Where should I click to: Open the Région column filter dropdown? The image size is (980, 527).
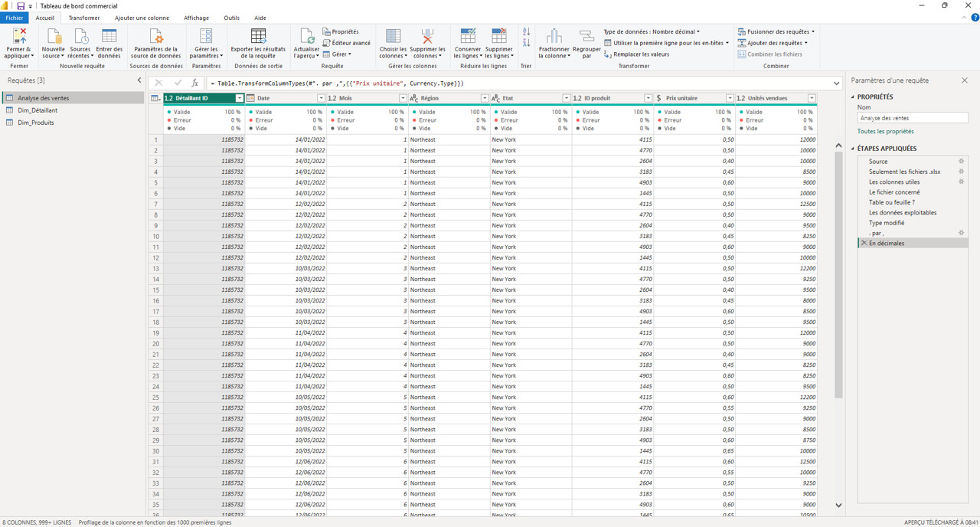click(x=485, y=99)
